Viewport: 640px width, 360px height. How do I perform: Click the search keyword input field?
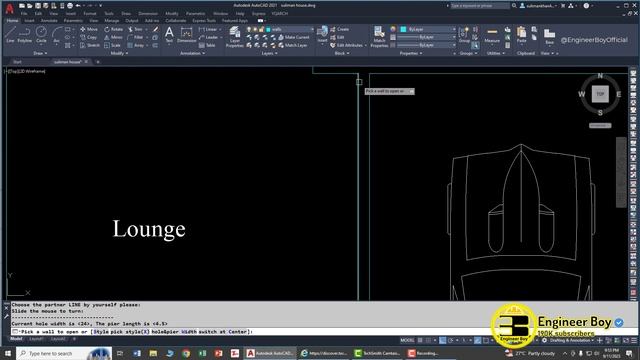(x=480, y=6)
